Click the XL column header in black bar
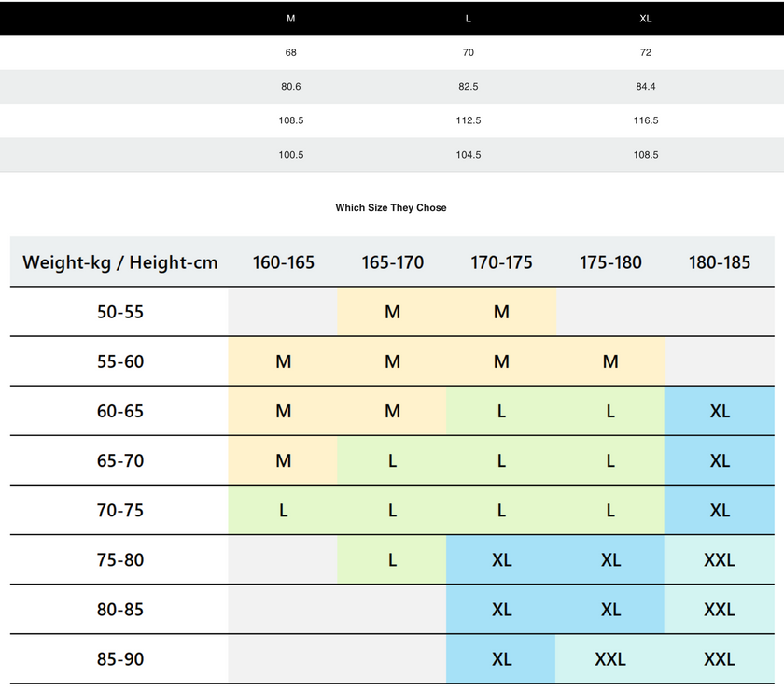The height and width of the screenshot is (691, 784). tap(646, 19)
